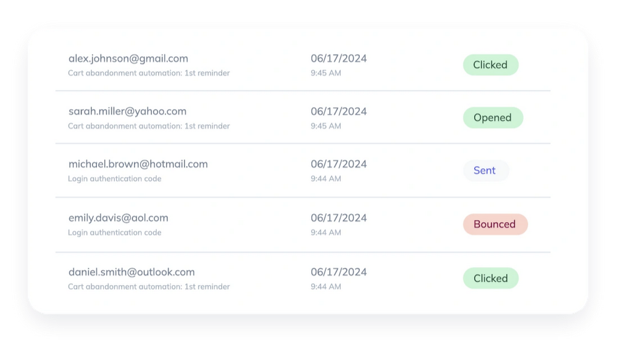Click the red Bounced status badge

(x=494, y=225)
